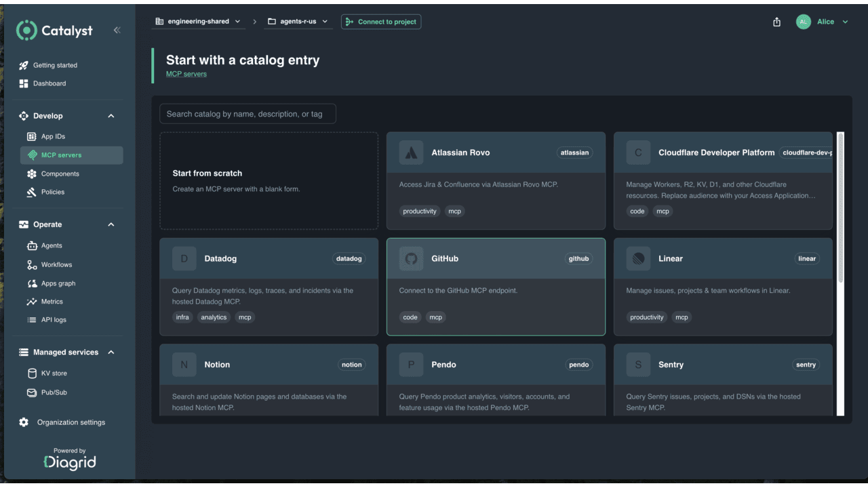Click the Metrics chart icon

coord(32,302)
